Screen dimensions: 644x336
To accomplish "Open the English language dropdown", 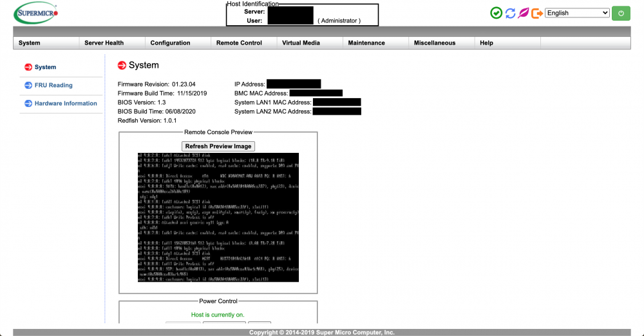I will (x=577, y=13).
